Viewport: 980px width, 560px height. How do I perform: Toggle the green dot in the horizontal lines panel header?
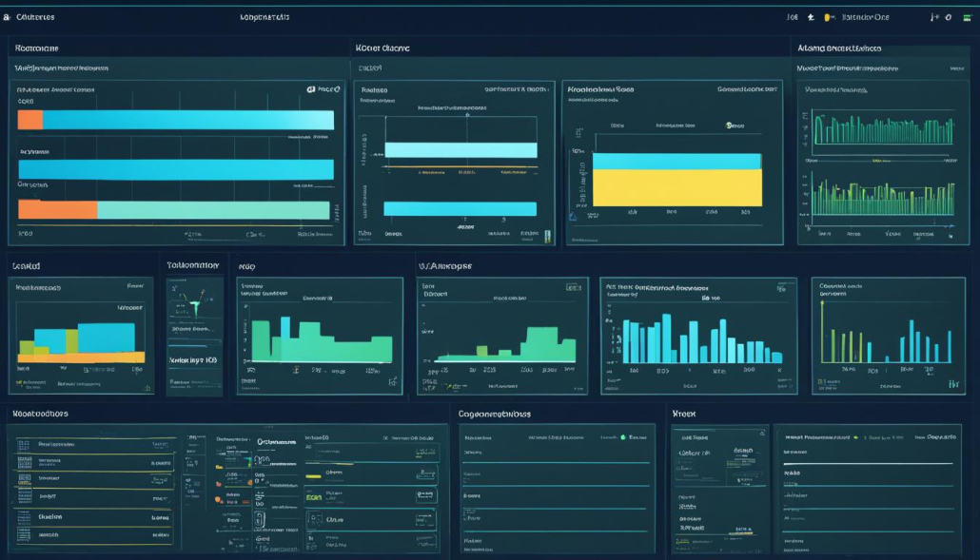622,437
